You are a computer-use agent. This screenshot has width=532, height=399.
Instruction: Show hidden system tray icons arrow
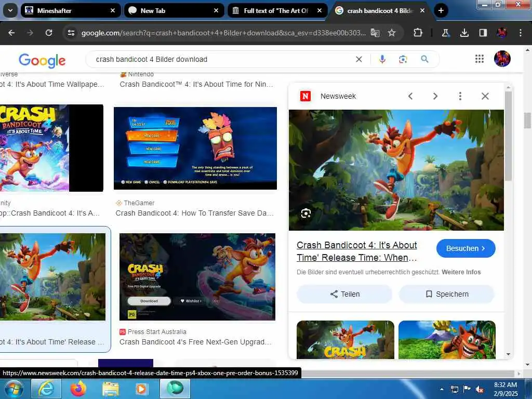click(442, 389)
